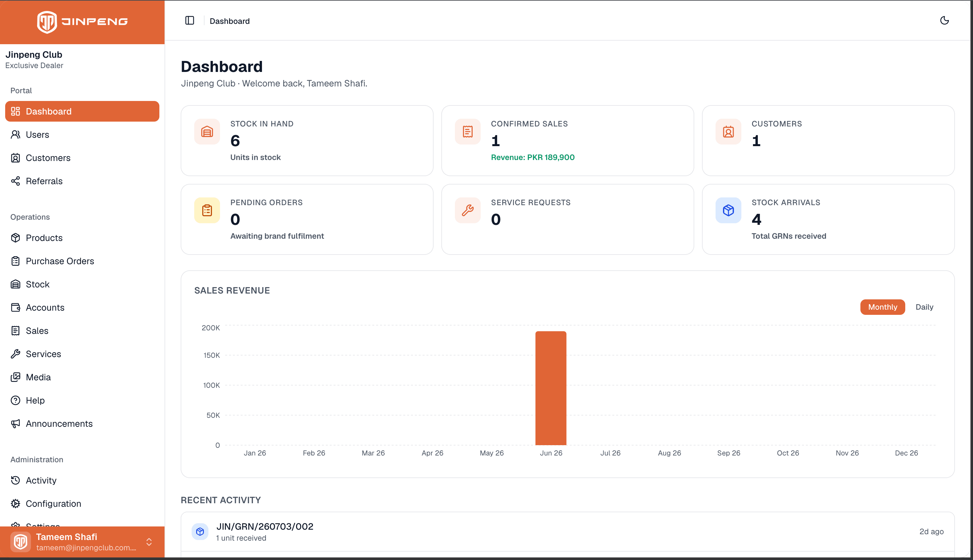Click the Confirmed Sales card icon

tap(468, 132)
